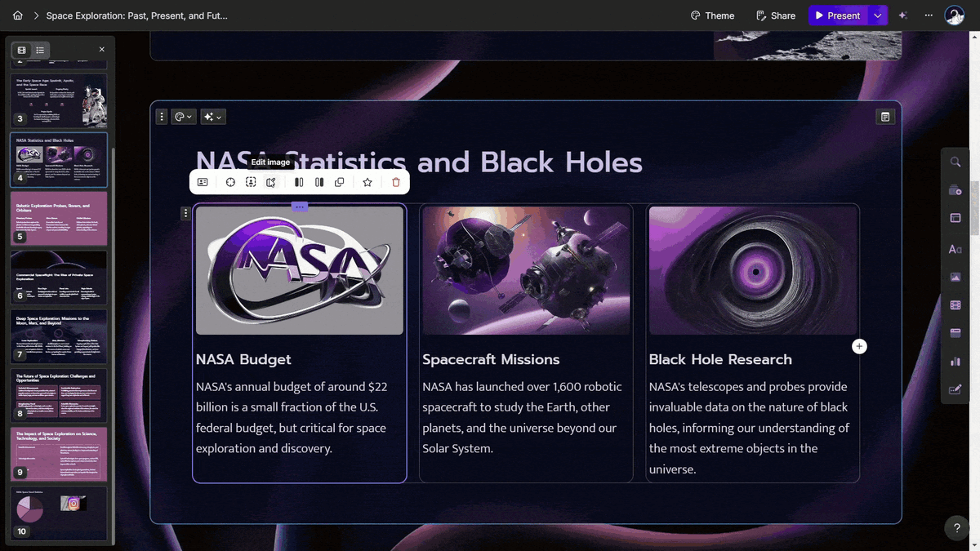980x551 pixels.
Task: Switch sidebar to filmstrip view
Action: click(22, 50)
